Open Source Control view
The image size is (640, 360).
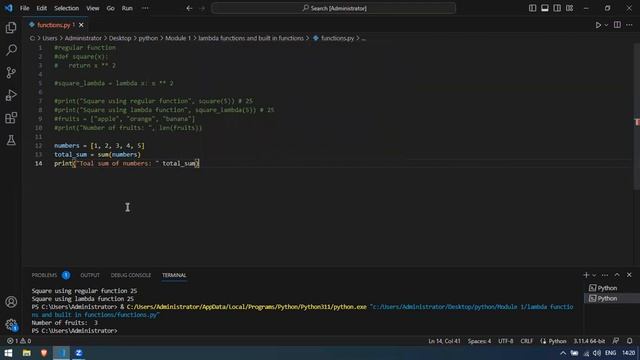pos(11,73)
